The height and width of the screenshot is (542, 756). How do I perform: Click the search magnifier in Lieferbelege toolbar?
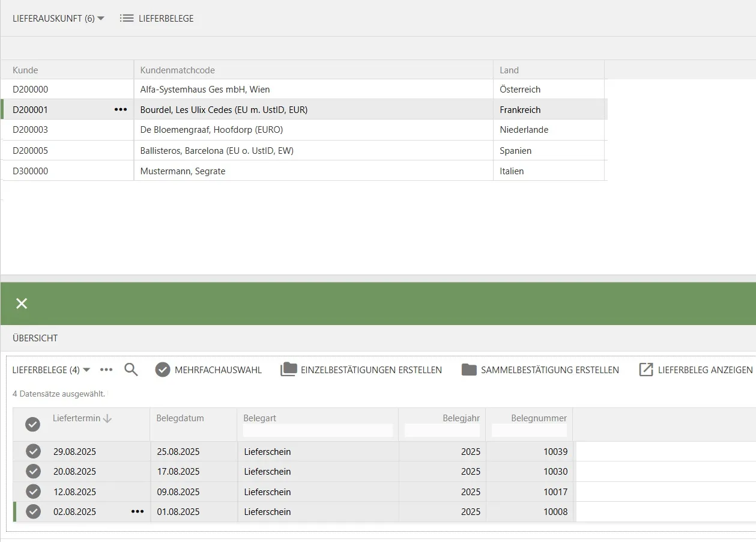tap(131, 370)
